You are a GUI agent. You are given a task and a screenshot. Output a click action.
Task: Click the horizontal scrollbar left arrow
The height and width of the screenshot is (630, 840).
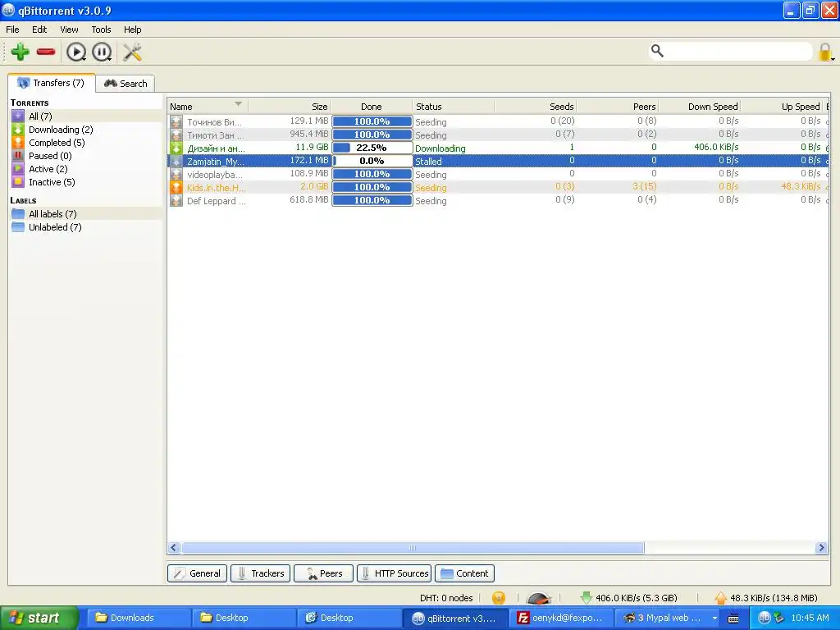[x=174, y=547]
